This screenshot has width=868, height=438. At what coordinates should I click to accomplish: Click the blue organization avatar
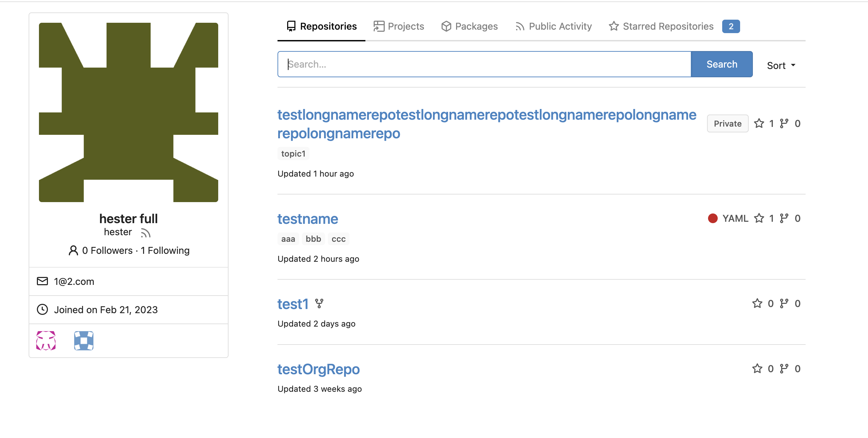point(84,341)
